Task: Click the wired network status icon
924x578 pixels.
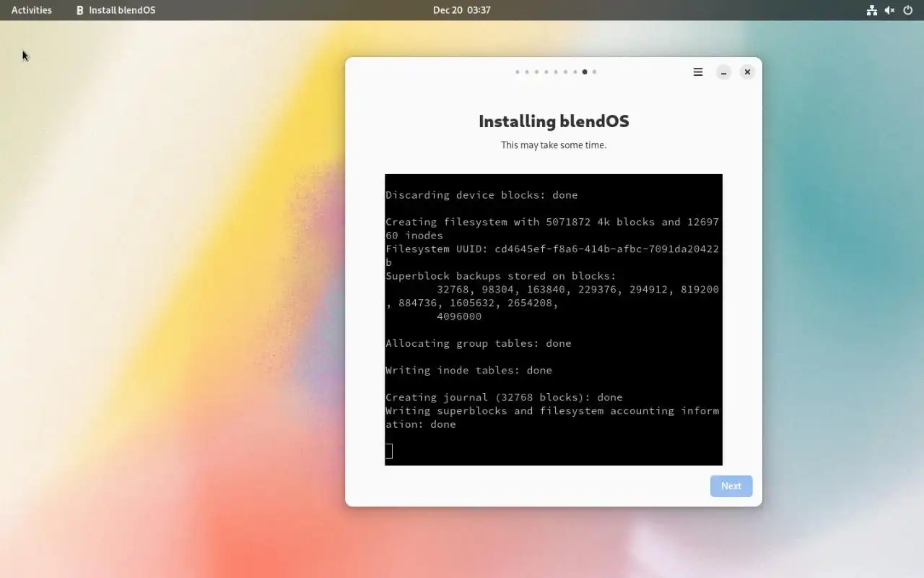Action: pos(872,10)
